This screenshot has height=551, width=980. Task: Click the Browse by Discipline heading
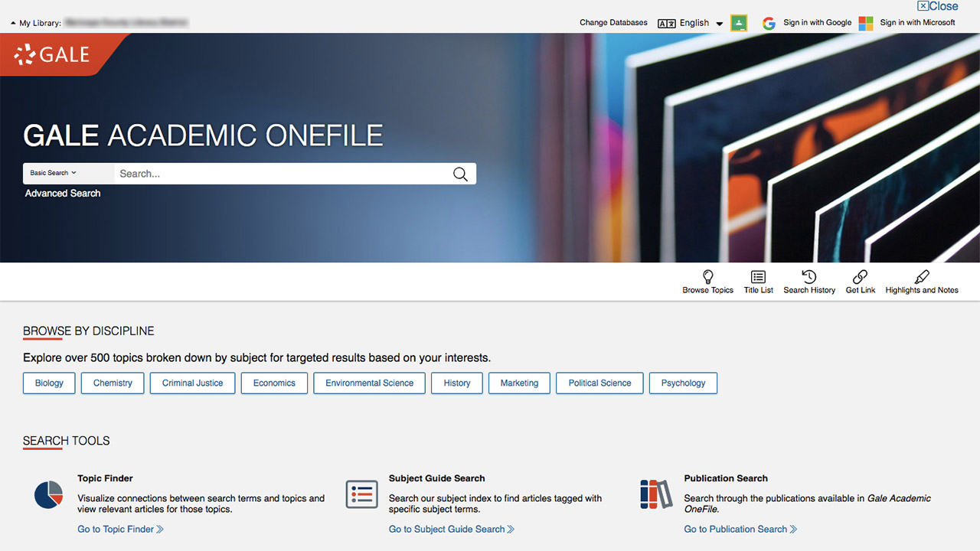pos(89,331)
